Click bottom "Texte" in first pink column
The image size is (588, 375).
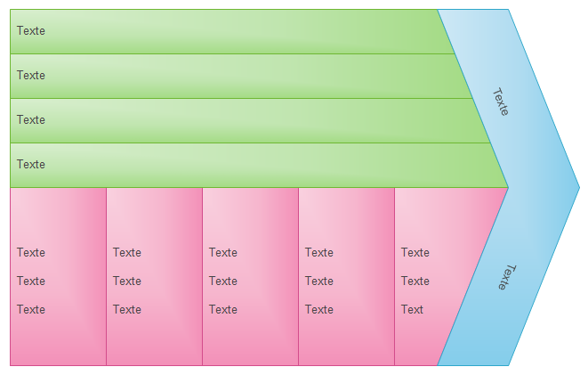click(31, 310)
